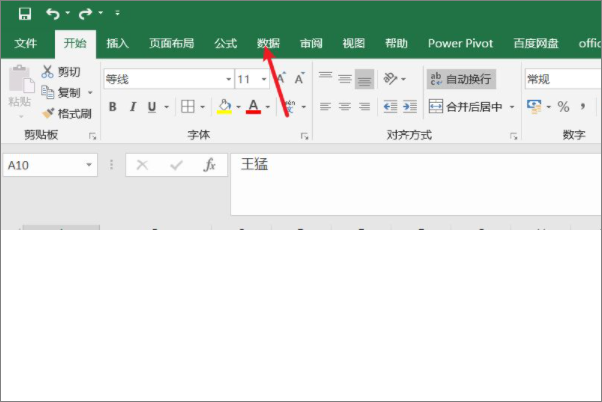The image size is (602, 402).
Task: Toggle align left icon
Action: [326, 107]
